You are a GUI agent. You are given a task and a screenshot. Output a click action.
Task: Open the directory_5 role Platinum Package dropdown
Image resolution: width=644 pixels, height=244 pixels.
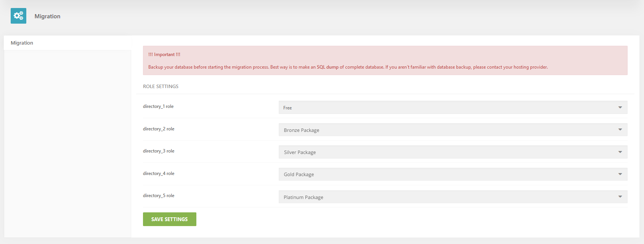(453, 197)
